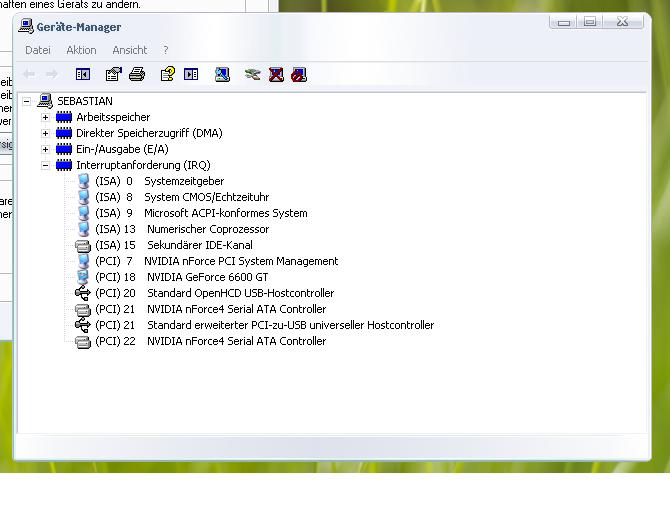Select the Systemzeitgeber entry
This screenshot has height=512, width=670.
(x=159, y=181)
